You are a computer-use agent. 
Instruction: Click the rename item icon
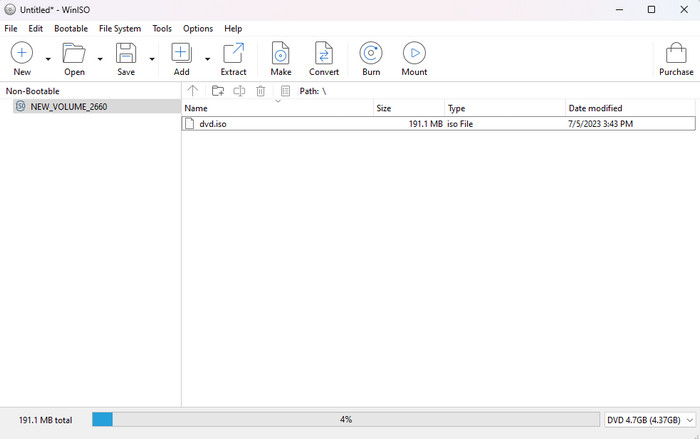click(239, 91)
